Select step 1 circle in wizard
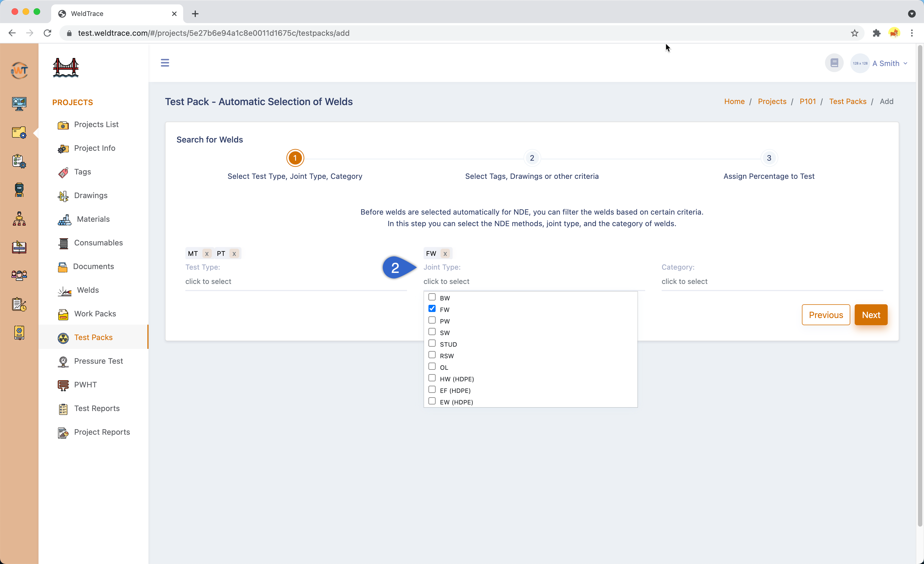The image size is (924, 564). click(295, 158)
